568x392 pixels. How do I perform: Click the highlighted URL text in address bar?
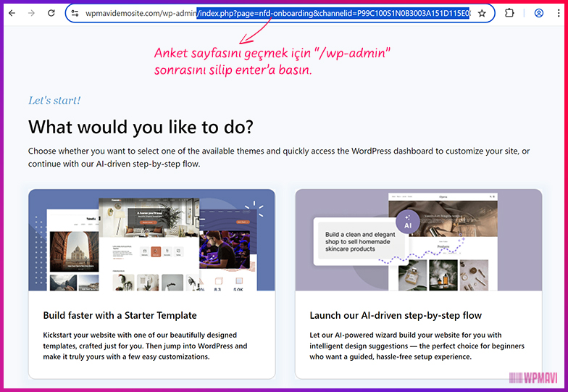point(333,13)
